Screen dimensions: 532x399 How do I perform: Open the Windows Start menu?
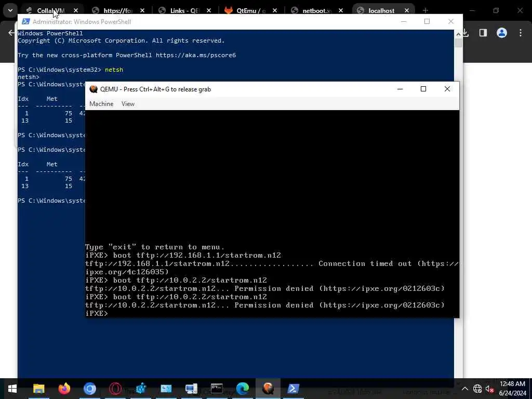click(x=12, y=389)
